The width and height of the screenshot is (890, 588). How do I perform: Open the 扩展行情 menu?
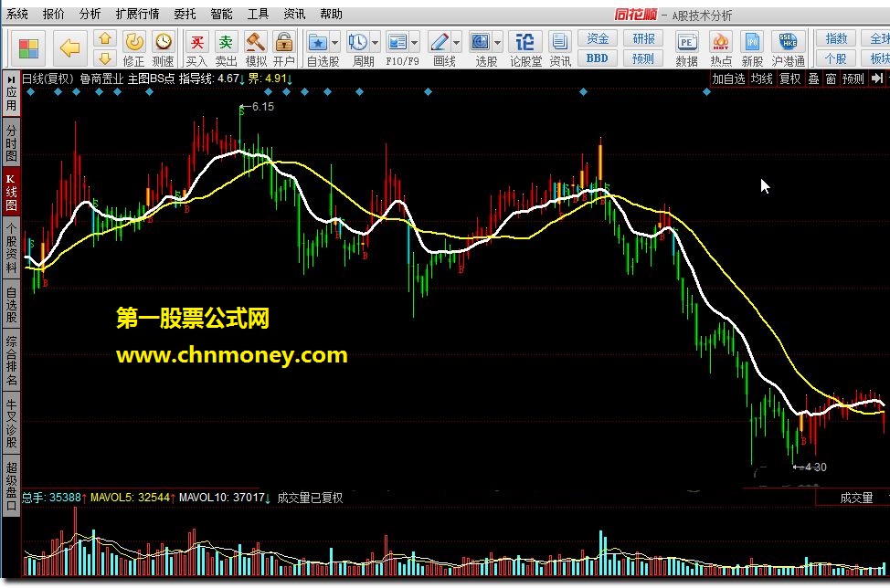[137, 15]
